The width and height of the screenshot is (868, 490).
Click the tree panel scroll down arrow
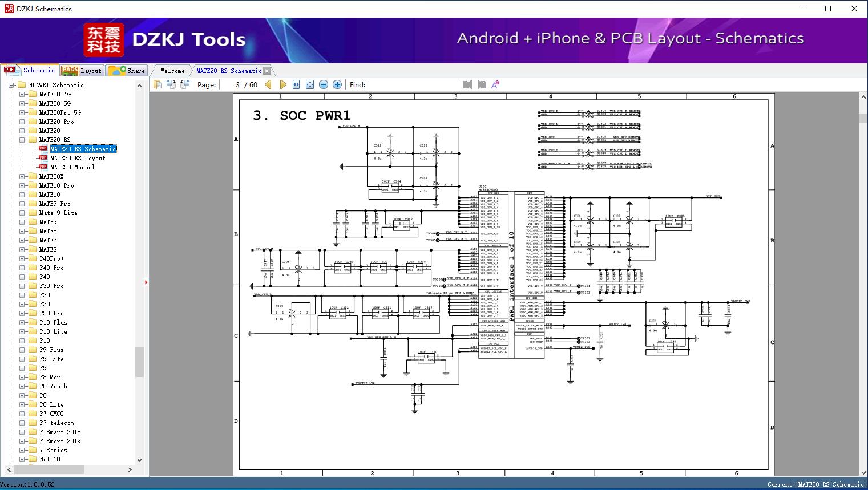(139, 460)
